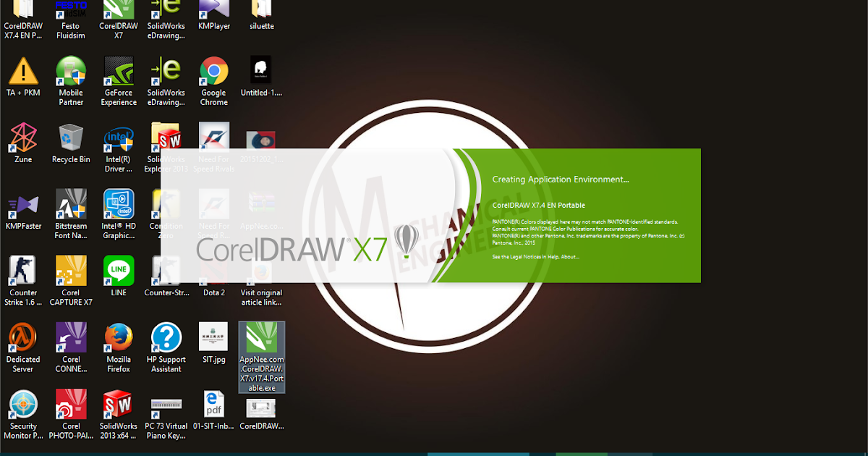Open the siluette folder
868x456 pixels.
pyautogui.click(x=261, y=15)
